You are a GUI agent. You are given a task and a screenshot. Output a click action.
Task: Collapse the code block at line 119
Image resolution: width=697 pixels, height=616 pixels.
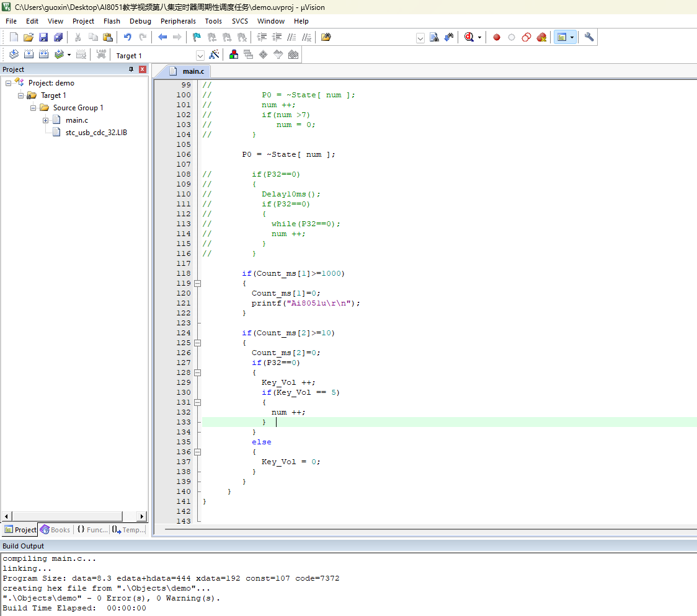pyautogui.click(x=197, y=283)
